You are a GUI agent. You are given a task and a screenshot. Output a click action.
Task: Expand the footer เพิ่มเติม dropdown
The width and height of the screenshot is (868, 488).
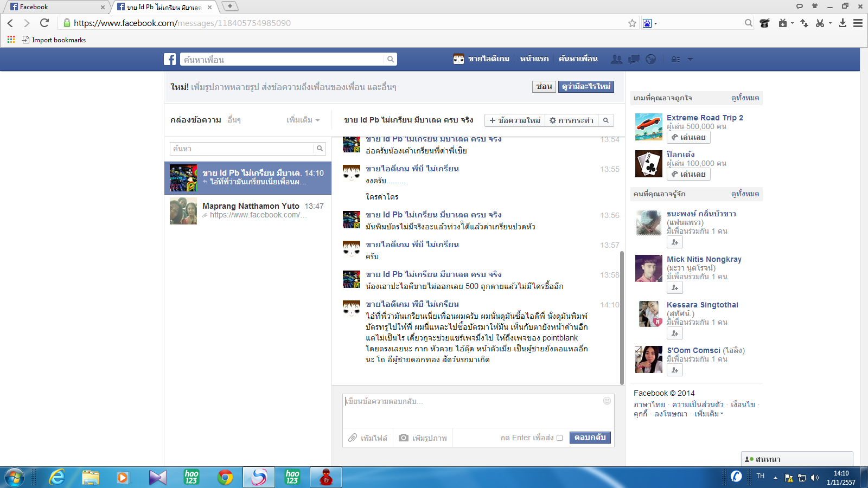[x=709, y=414]
